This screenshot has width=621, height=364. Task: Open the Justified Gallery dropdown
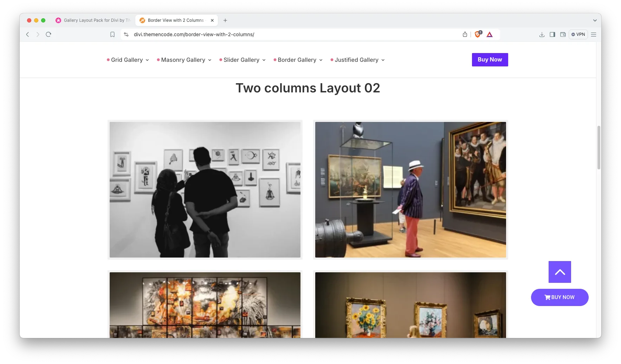tap(358, 60)
